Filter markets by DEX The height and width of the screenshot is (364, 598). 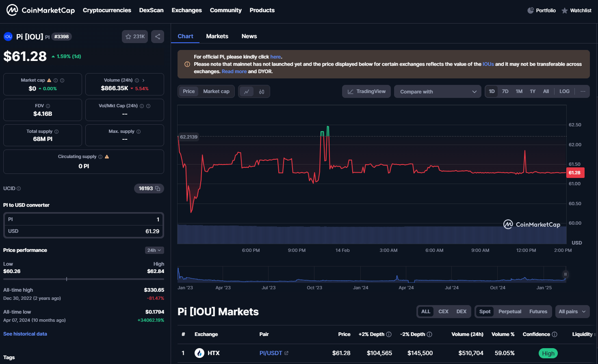click(x=461, y=312)
